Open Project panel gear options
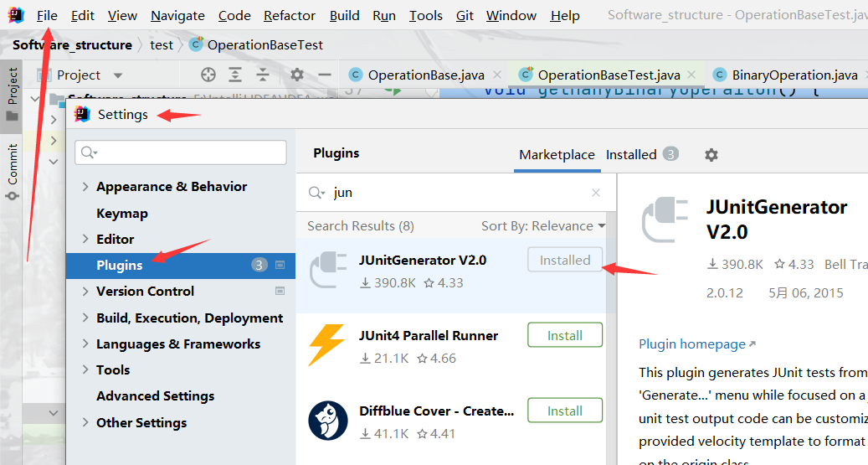 (x=296, y=75)
